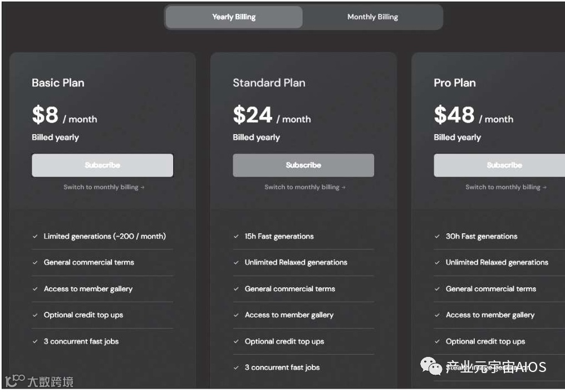This screenshot has height=392, width=565.
Task: Subscribe to the Standard Plan
Action: pyautogui.click(x=303, y=165)
